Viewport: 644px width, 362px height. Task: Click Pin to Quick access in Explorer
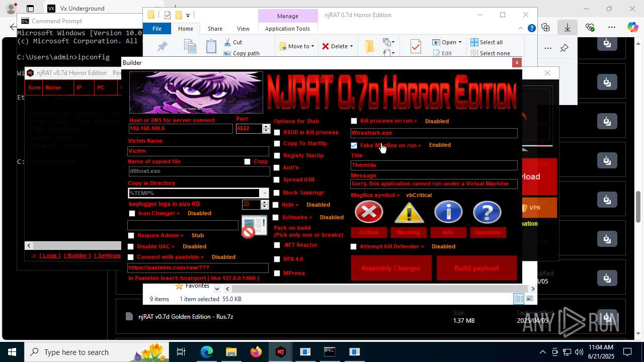click(162, 47)
